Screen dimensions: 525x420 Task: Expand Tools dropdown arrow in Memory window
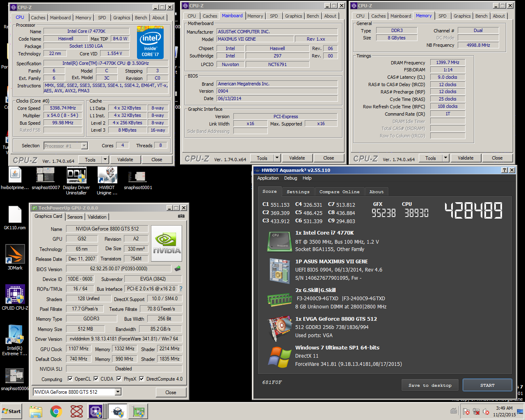click(445, 158)
